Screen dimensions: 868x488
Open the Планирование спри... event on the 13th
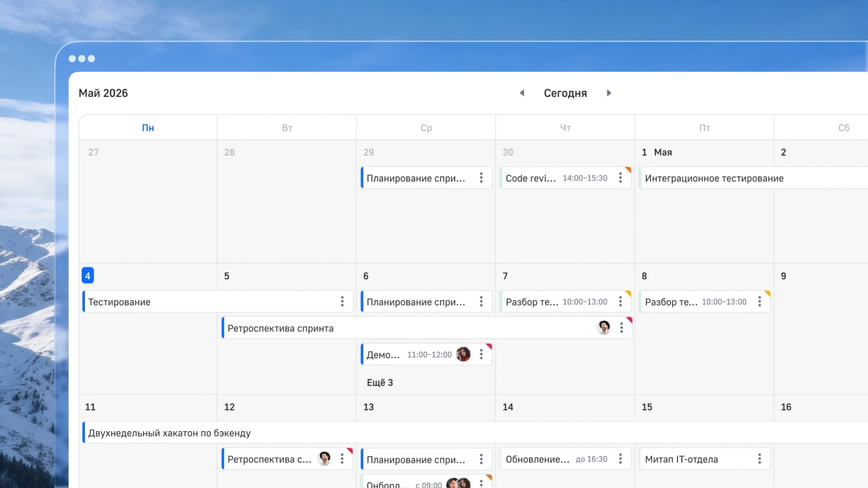click(x=426, y=459)
